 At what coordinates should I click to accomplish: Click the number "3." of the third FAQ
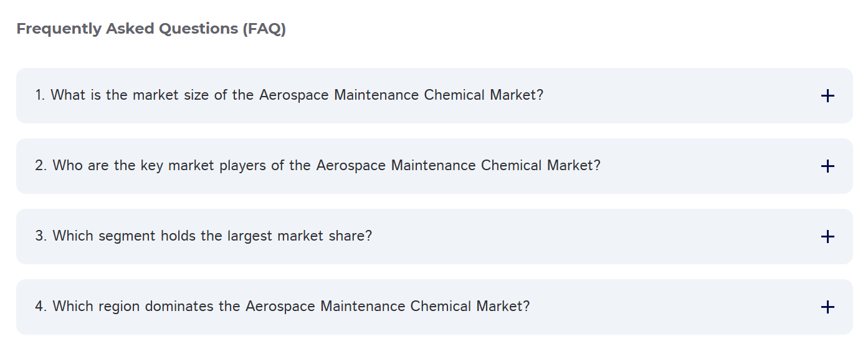pyautogui.click(x=41, y=236)
